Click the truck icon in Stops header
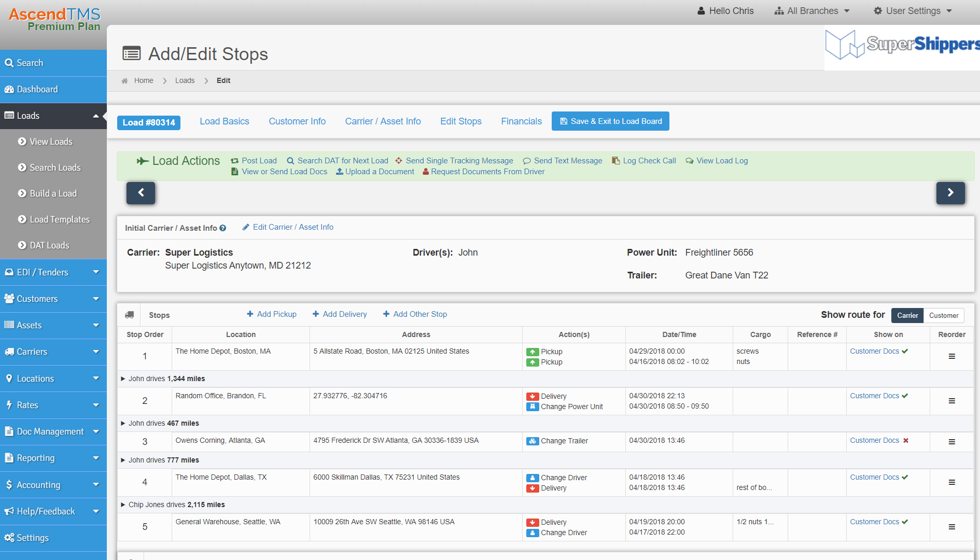980x560 pixels. coord(130,315)
